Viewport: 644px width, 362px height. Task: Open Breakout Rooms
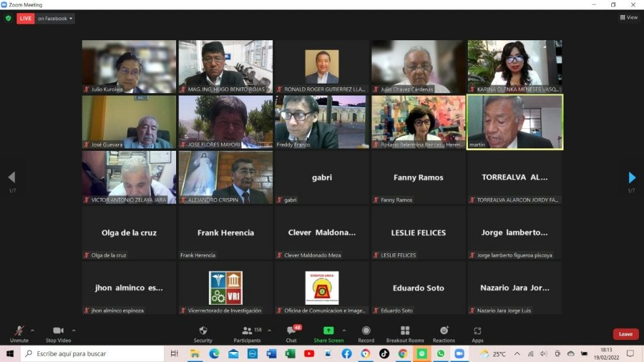coord(405,331)
